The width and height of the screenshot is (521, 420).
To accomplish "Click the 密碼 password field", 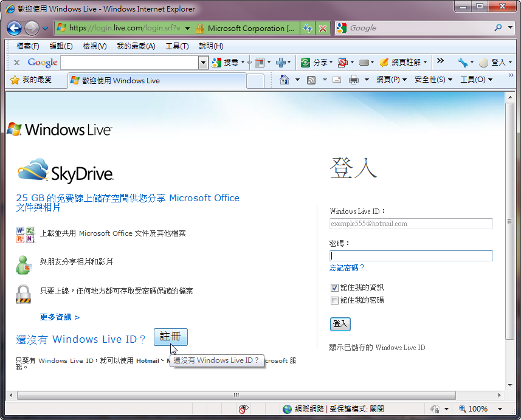I will (411, 256).
